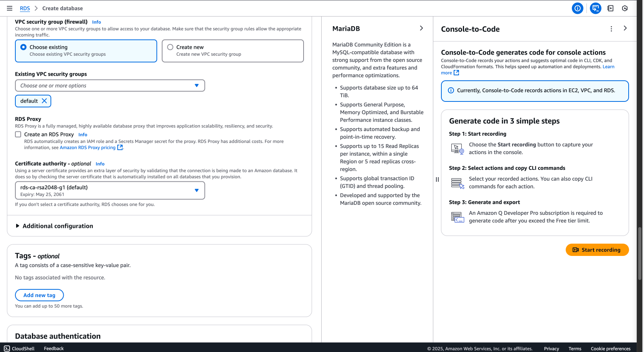This screenshot has height=352, width=644.
Task: Go to RDS breadcrumb link
Action: [25, 8]
